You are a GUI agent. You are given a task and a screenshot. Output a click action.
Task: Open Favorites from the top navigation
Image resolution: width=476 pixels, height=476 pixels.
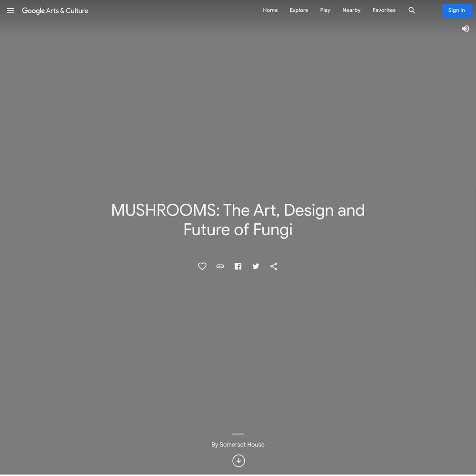point(384,10)
